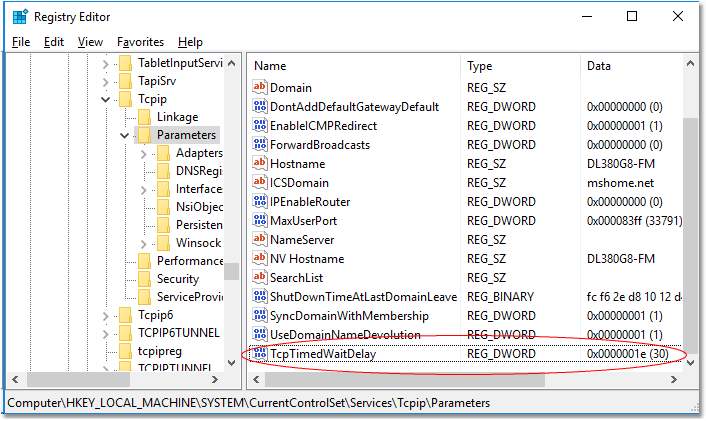Click the TcpTimedWaitDelay DWORD value icon

coord(260,354)
